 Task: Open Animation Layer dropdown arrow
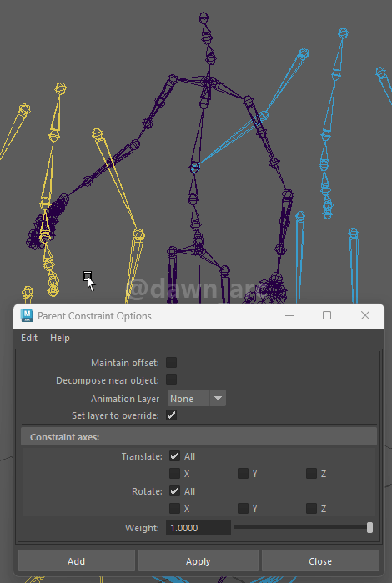point(218,398)
